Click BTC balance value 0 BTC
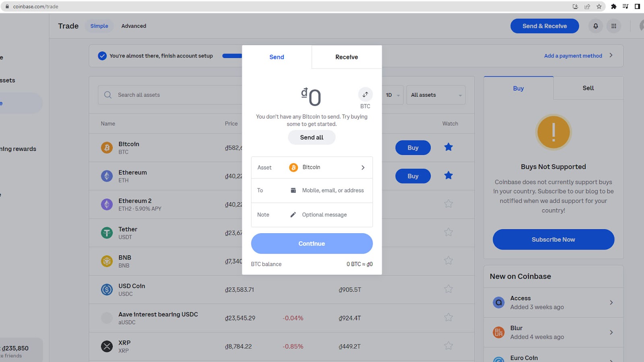The width and height of the screenshot is (644, 362). tap(359, 264)
